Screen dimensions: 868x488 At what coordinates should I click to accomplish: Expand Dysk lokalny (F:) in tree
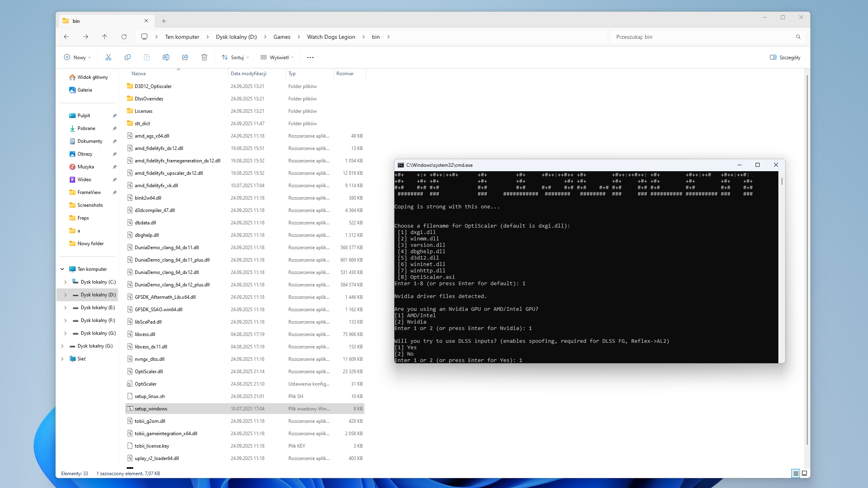click(x=66, y=320)
